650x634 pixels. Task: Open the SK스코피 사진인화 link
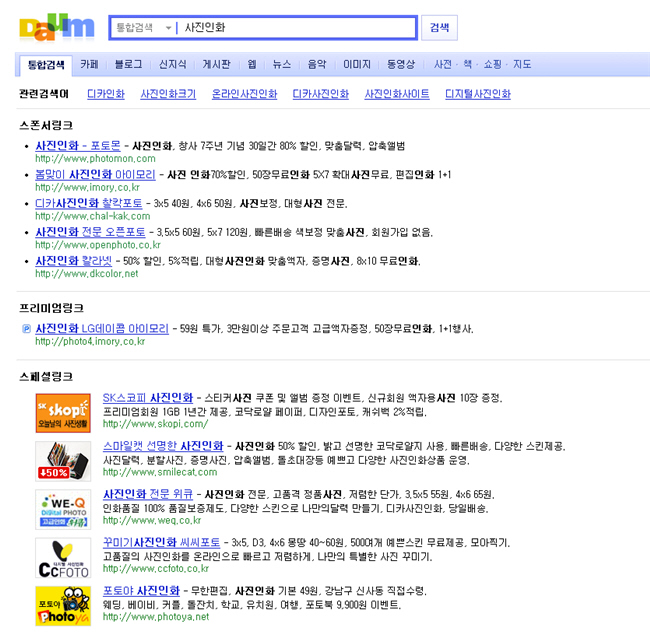click(148, 398)
